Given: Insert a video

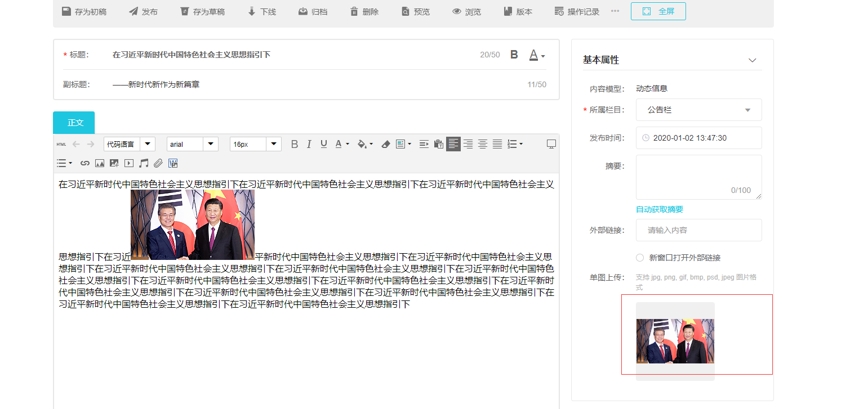Looking at the screenshot, I should click(x=129, y=163).
